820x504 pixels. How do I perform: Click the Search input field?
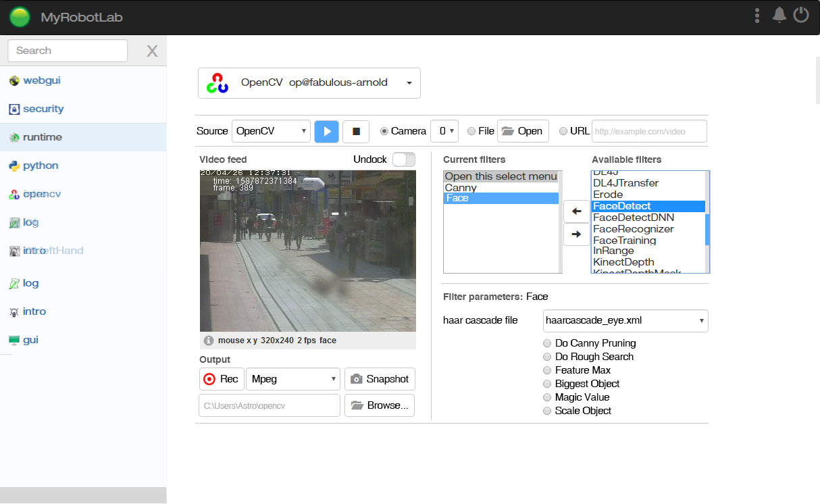[x=68, y=51]
